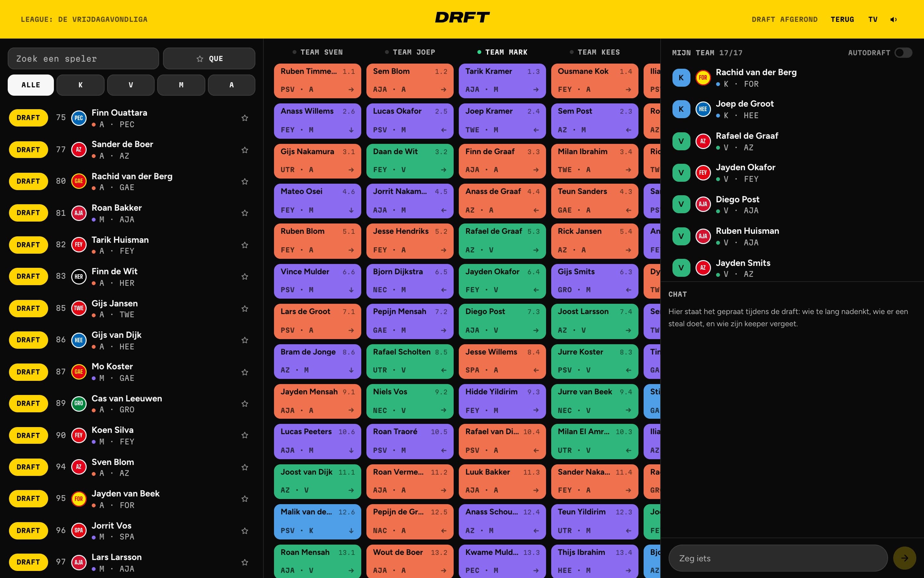Image resolution: width=924 pixels, height=578 pixels.
Task: Click favorite star for Roan Bakker
Action: coord(245,213)
